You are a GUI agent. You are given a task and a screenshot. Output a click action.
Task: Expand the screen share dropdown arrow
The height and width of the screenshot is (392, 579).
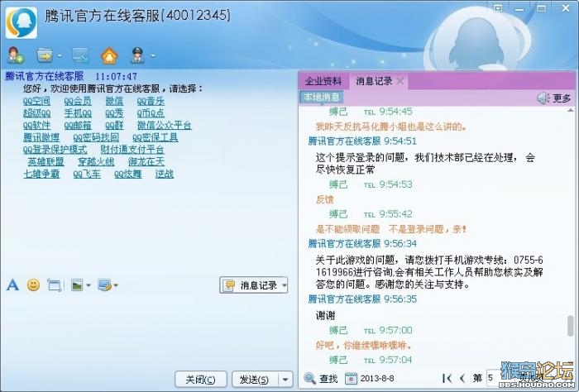point(116,285)
